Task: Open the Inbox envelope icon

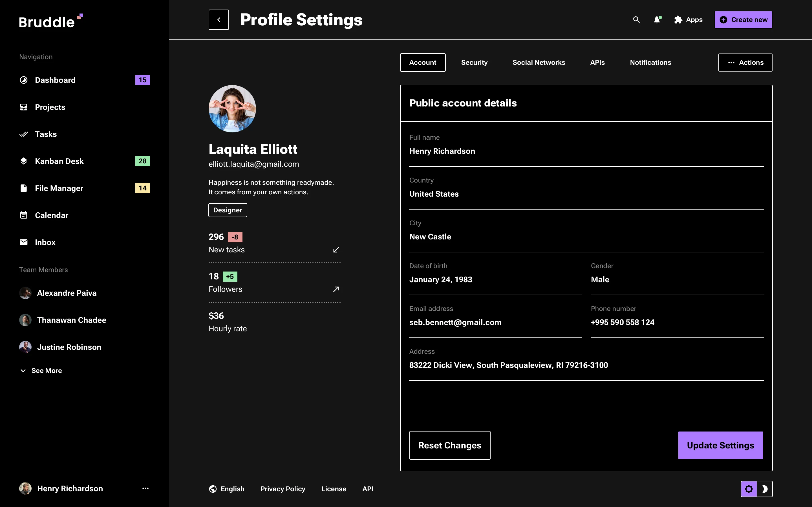Action: pyautogui.click(x=23, y=242)
